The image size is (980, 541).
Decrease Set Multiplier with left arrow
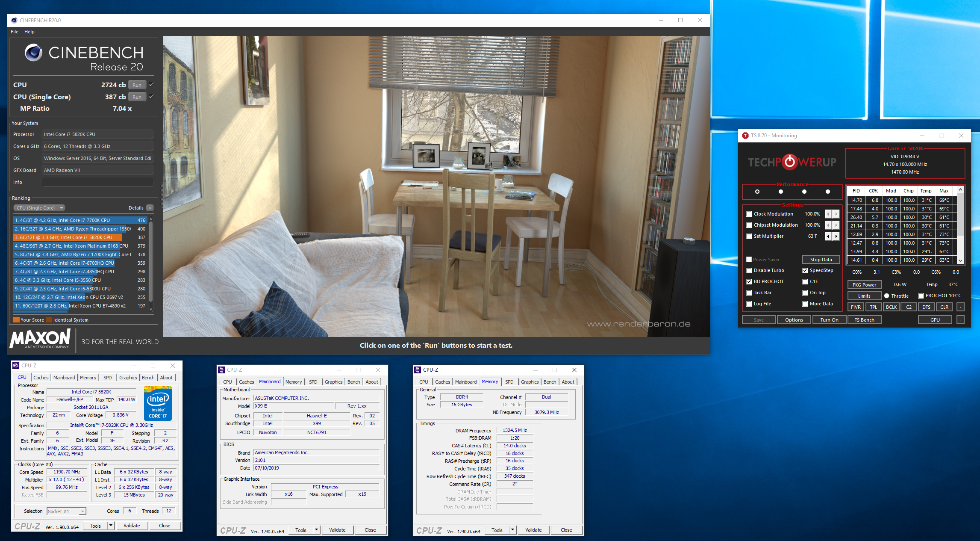(x=828, y=236)
